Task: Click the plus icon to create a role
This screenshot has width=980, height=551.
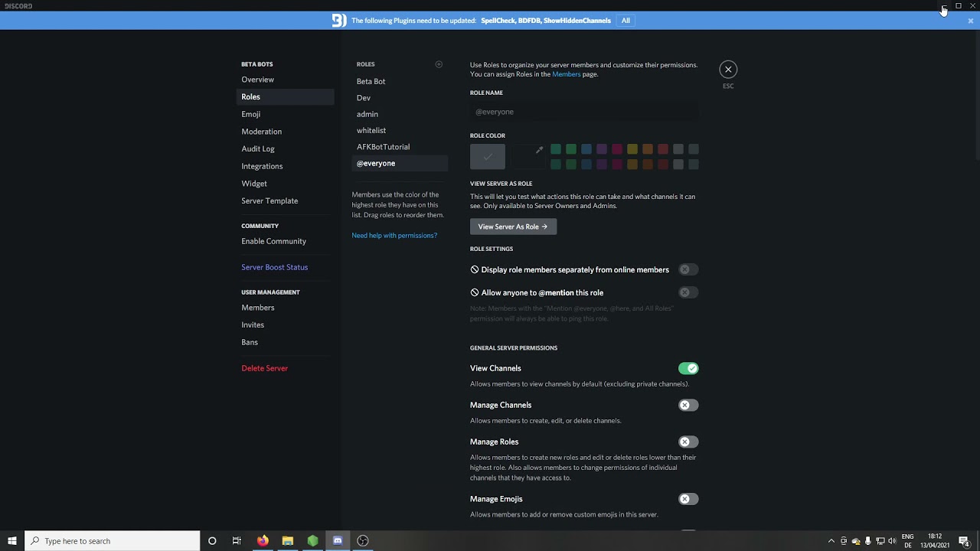Action: pyautogui.click(x=439, y=64)
